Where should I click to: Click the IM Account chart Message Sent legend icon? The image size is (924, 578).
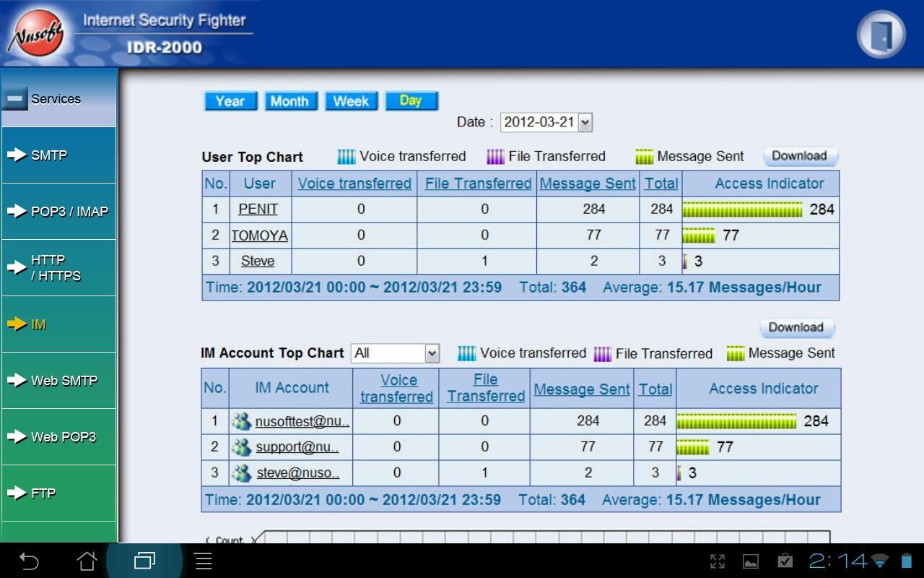click(736, 353)
